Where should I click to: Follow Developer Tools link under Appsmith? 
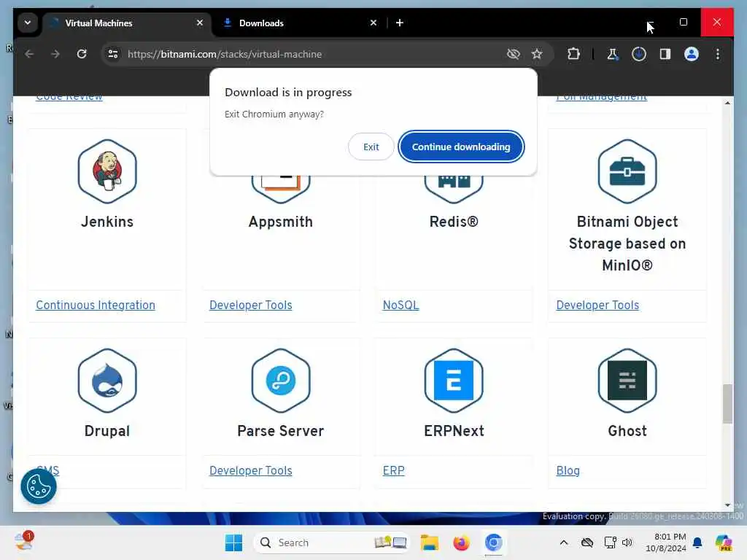pyautogui.click(x=251, y=305)
